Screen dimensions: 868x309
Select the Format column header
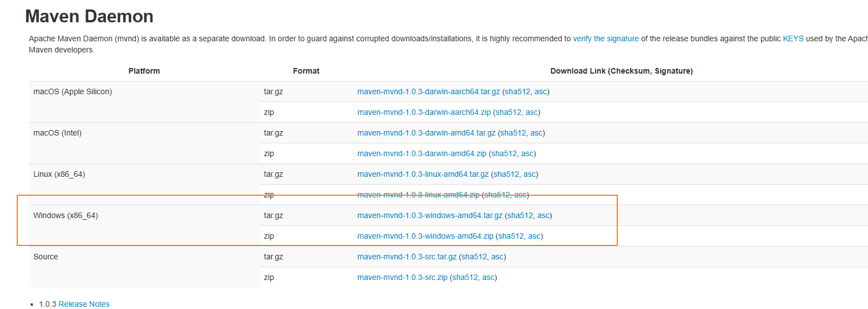[x=306, y=71]
